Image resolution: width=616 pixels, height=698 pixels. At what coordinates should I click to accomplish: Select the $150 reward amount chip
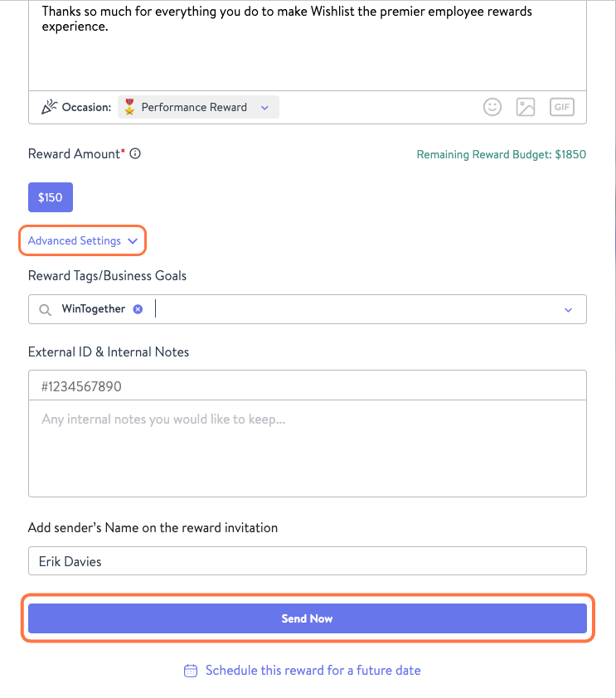(x=50, y=196)
